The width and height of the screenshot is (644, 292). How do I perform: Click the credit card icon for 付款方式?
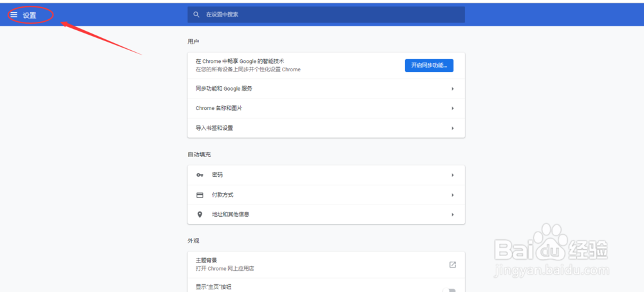coord(200,195)
